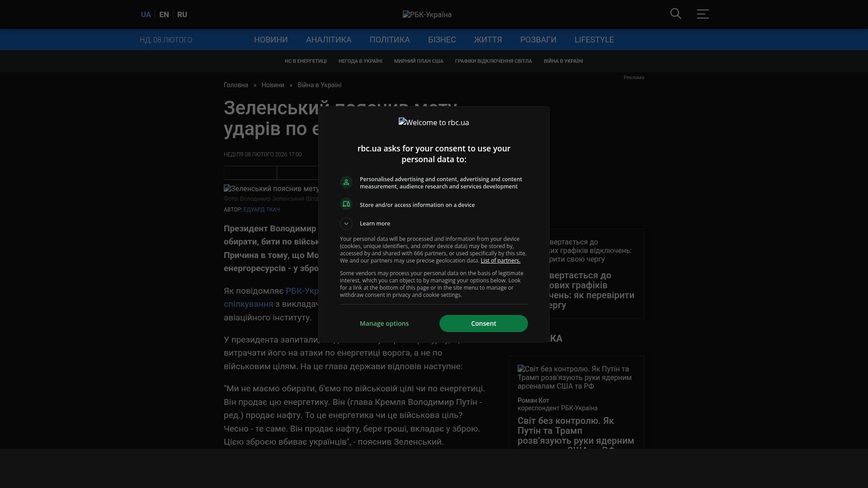Expand the Learn more chevron
The height and width of the screenshot is (488, 868).
[346, 224]
